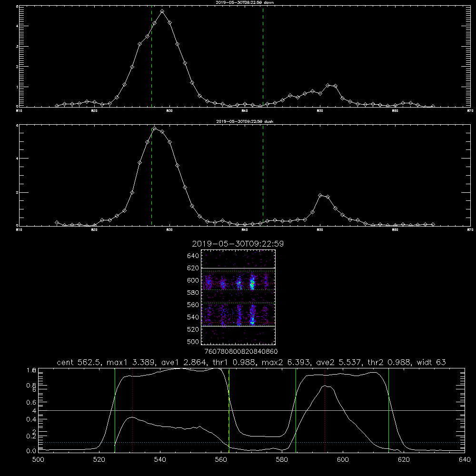The width and height of the screenshot is (476, 476).
Task: Click the secondary peak near 851 on dawn curve
Action: 328,86
